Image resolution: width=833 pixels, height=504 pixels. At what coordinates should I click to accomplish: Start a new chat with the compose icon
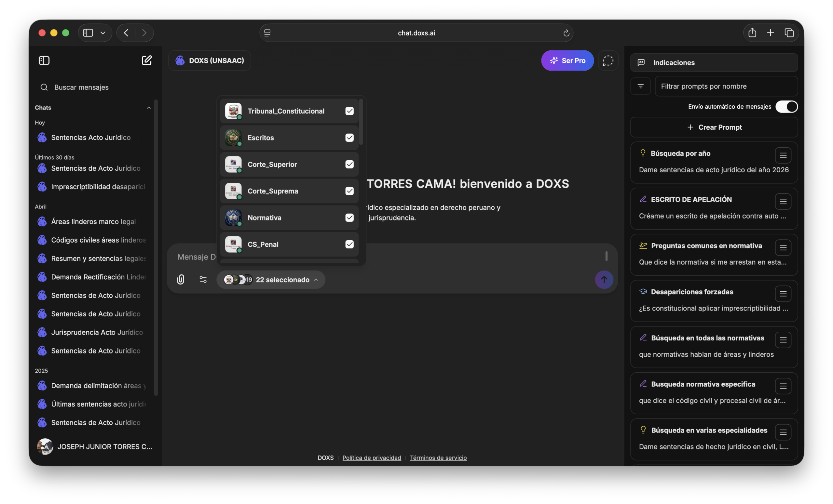click(x=147, y=60)
